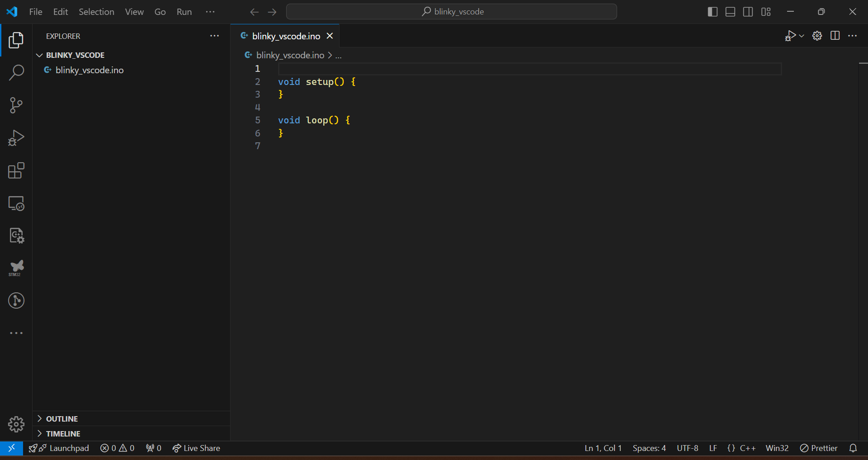Open the editor gear configuration icon
This screenshot has width=868, height=460.
[x=817, y=36]
